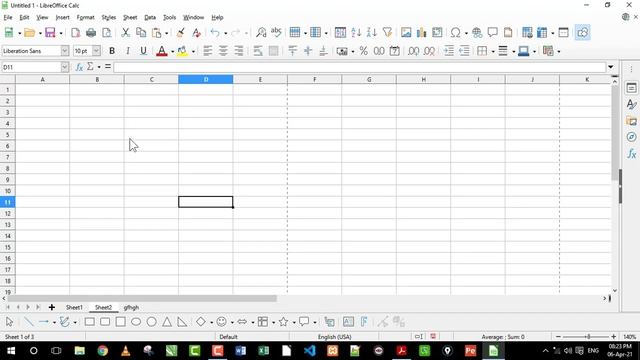Viewport: 640px width, 360px height.
Task: Click the Font Color red A swatch
Action: coord(162,51)
